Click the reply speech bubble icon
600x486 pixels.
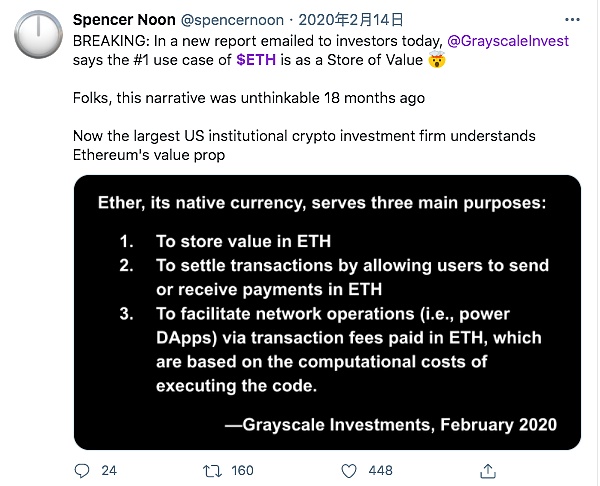pyautogui.click(x=82, y=469)
